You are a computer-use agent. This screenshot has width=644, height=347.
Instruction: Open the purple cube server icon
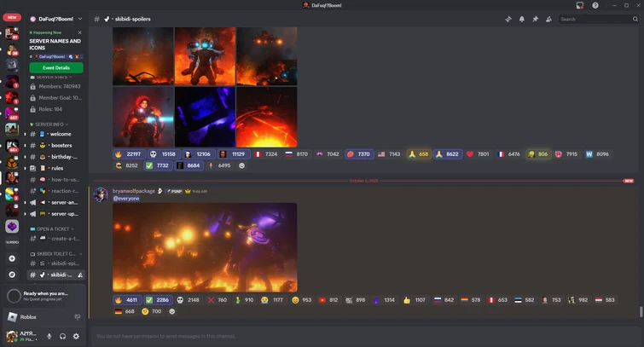pos(12,226)
